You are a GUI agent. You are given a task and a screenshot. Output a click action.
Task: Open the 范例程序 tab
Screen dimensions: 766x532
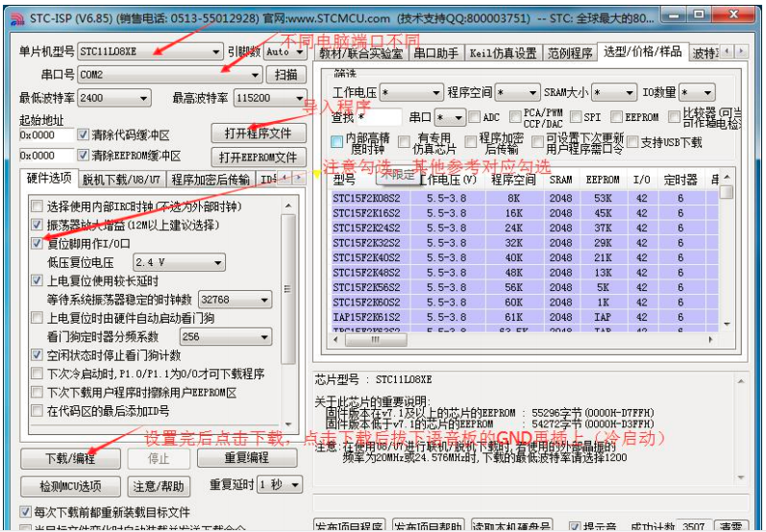[570, 53]
